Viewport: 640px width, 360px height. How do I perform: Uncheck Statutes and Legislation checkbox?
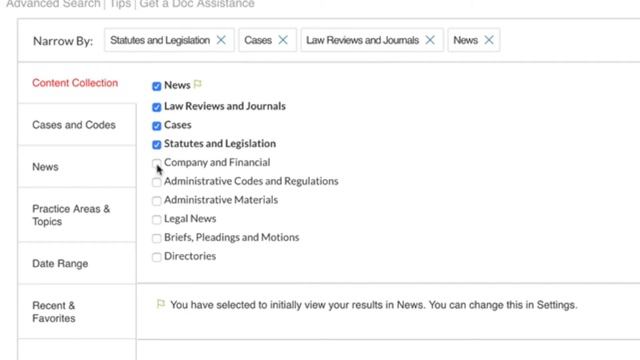coord(157,144)
